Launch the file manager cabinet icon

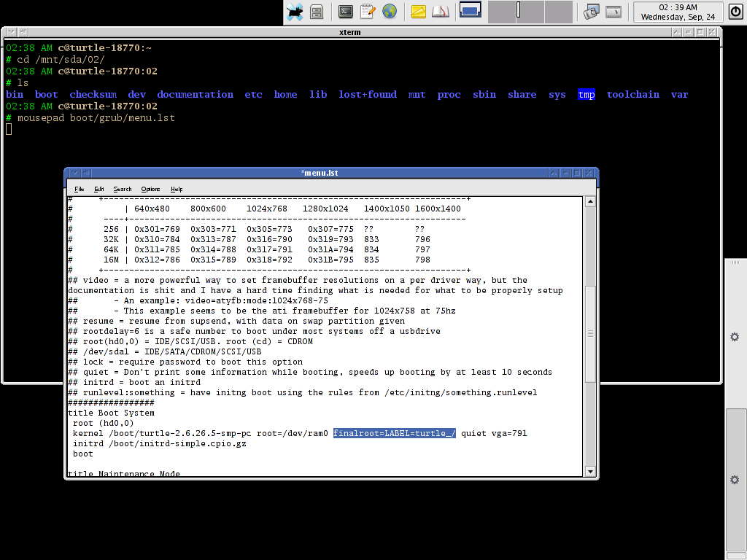click(x=317, y=12)
